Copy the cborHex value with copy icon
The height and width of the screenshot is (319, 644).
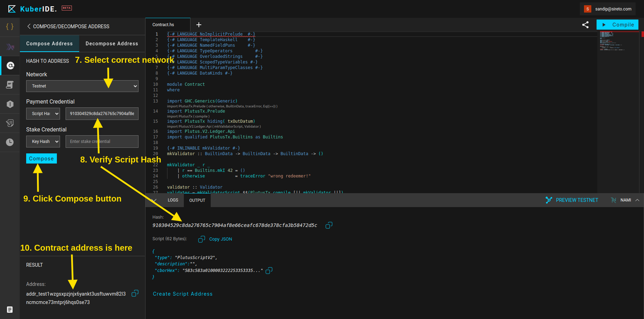click(269, 271)
